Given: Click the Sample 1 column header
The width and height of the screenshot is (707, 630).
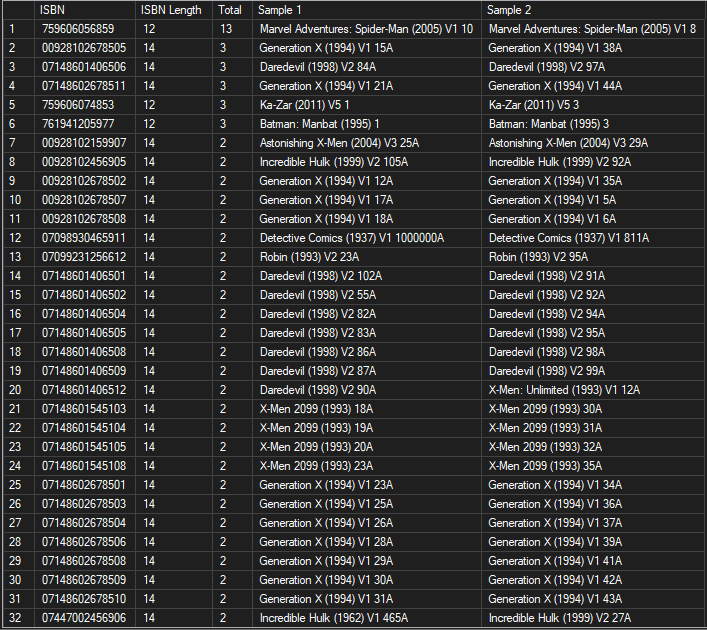Looking at the screenshot, I should click(x=366, y=10).
